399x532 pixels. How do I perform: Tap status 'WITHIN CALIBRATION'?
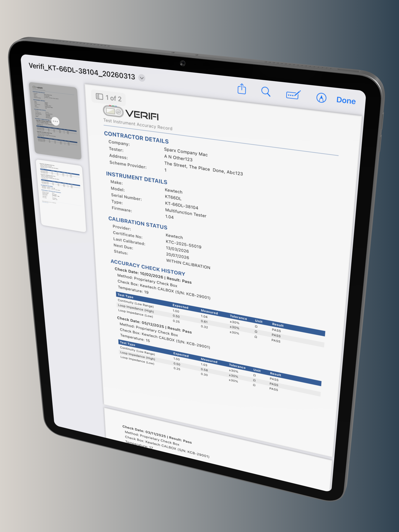coord(188,264)
